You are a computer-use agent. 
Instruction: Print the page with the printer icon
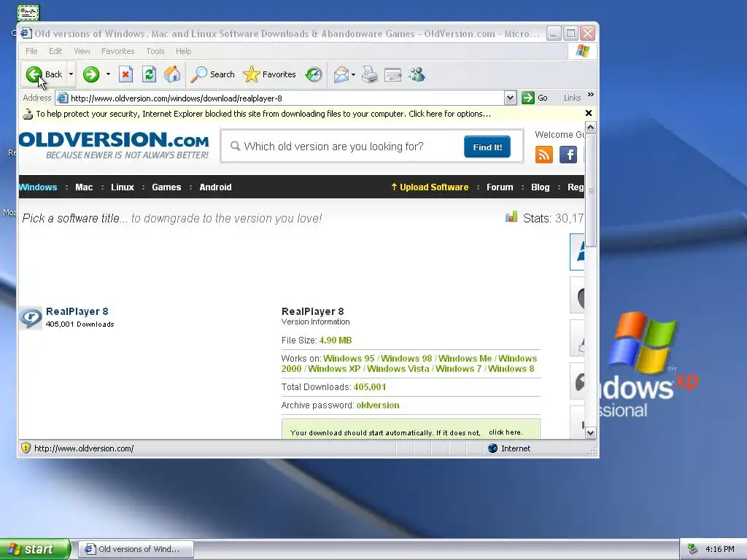click(x=370, y=75)
